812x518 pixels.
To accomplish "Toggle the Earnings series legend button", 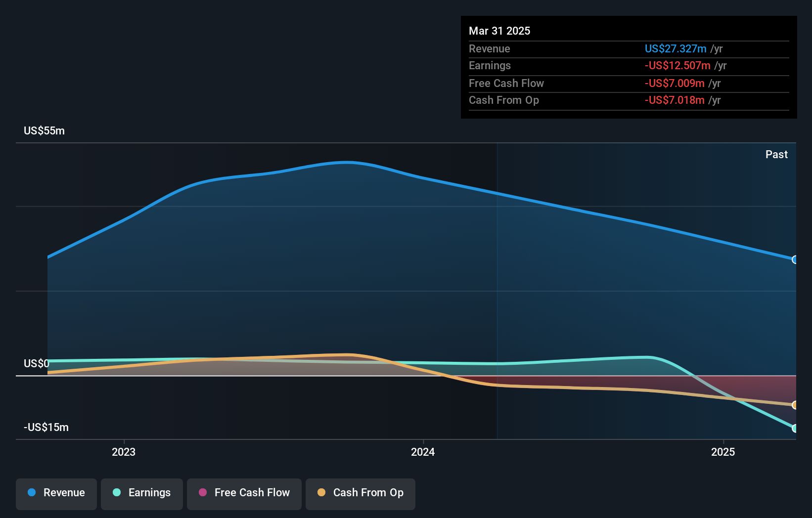I will 142,493.
